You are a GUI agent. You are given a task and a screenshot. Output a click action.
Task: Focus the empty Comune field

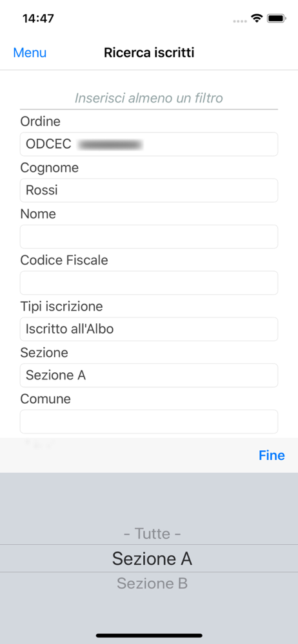coord(149,421)
